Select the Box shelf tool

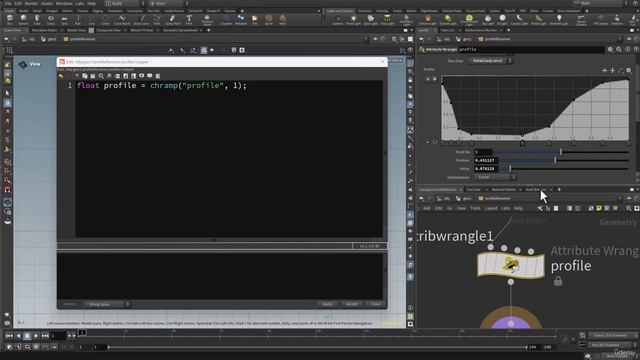[x=9, y=19]
